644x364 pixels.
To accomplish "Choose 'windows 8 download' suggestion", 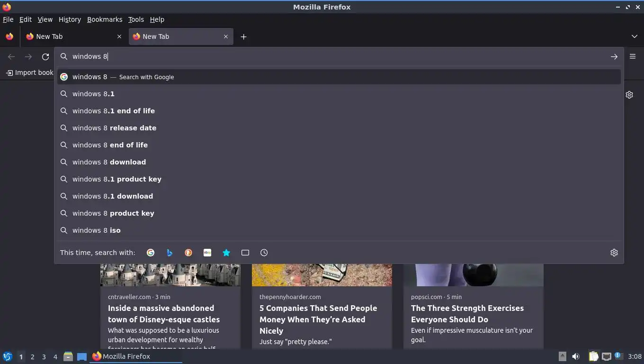I will point(339,162).
